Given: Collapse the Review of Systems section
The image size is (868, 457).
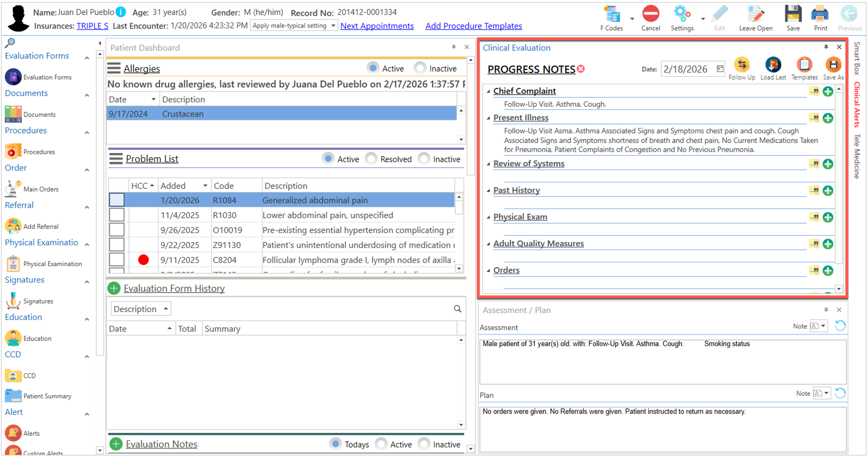Looking at the screenshot, I should tap(488, 164).
